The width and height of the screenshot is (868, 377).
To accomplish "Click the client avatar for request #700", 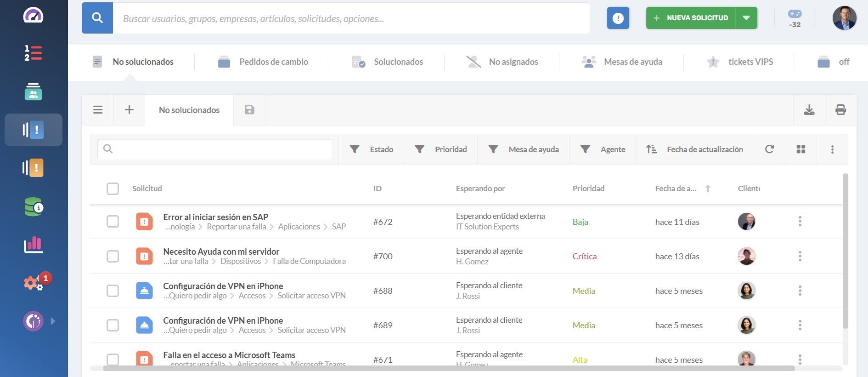I will tap(746, 256).
